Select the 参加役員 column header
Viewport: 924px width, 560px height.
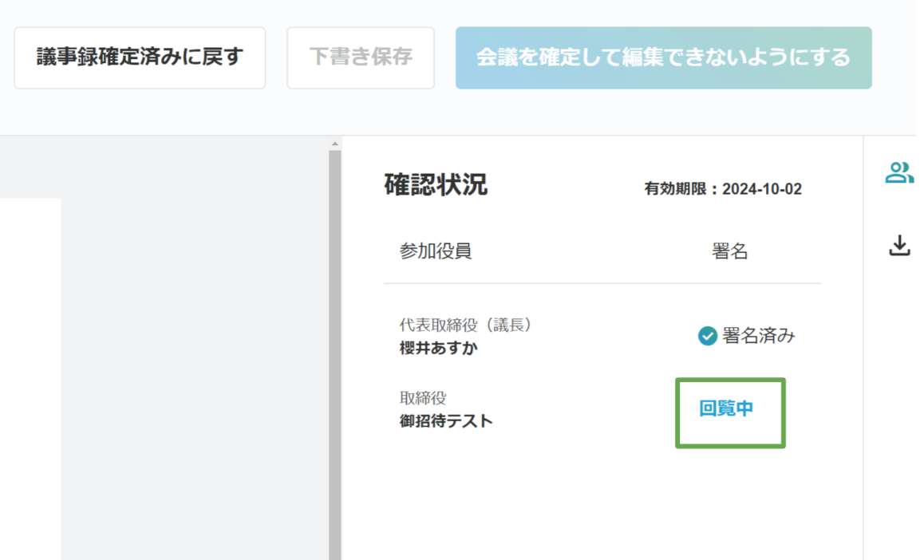tap(436, 251)
